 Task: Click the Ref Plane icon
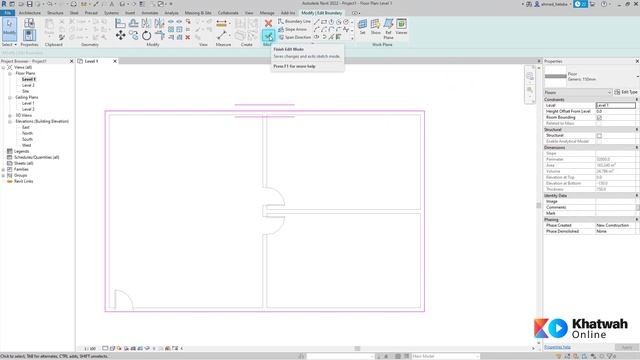[388, 28]
